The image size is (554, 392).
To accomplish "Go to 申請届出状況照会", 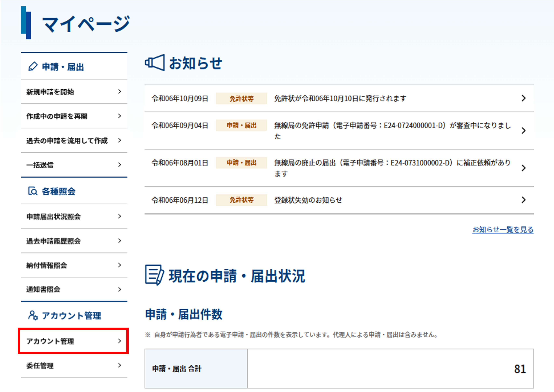I will [x=74, y=217].
